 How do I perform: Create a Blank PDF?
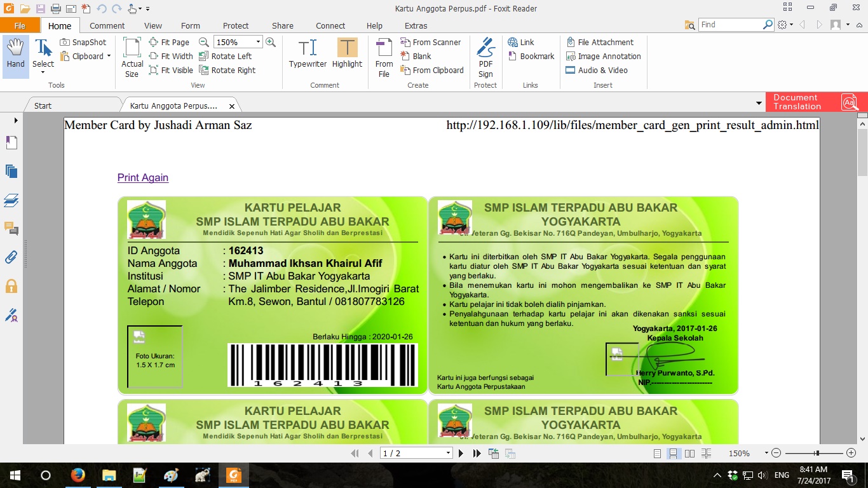(416, 56)
